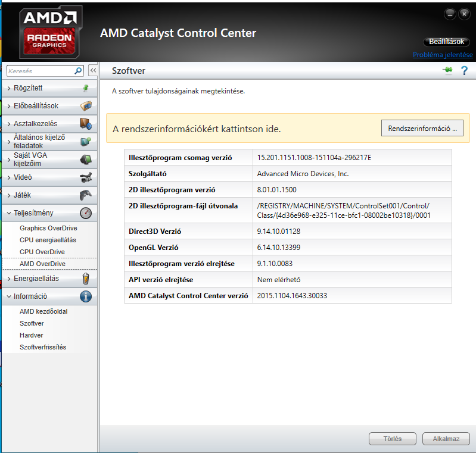
Task: Click the Játék gamepad icon
Action: pos(86,195)
